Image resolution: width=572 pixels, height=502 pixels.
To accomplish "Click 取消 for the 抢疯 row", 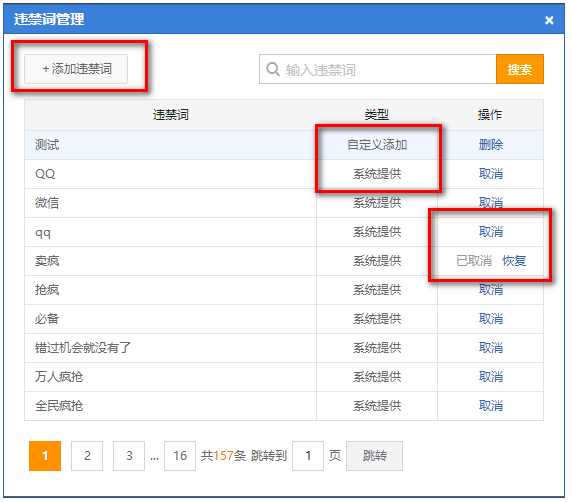I will point(491,290).
